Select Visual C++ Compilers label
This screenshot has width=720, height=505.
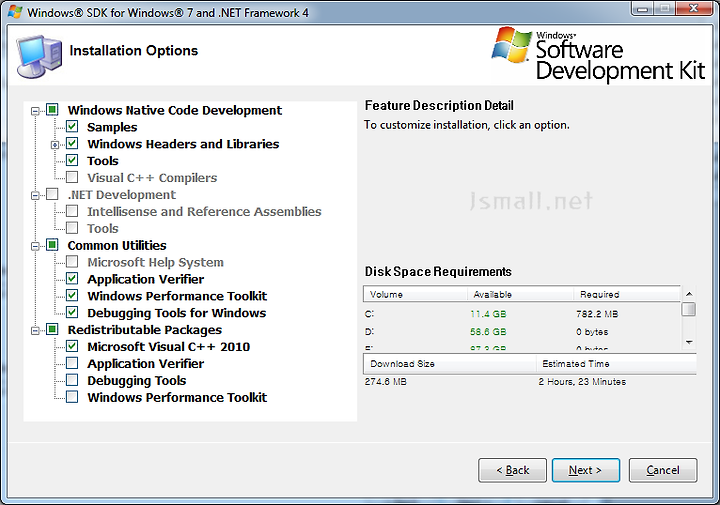152,178
